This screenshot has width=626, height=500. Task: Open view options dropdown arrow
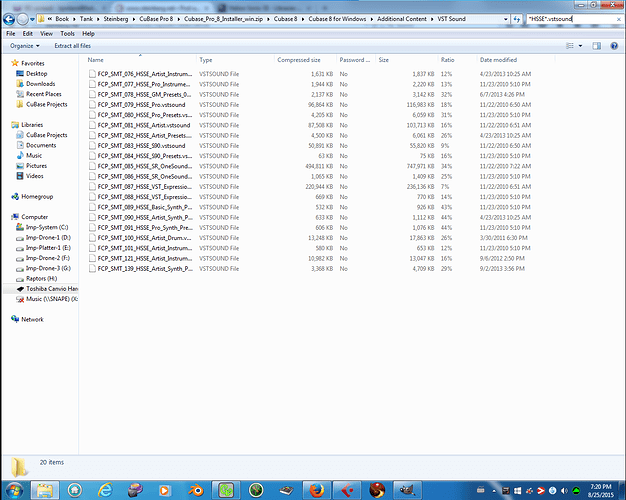[x=580, y=46]
